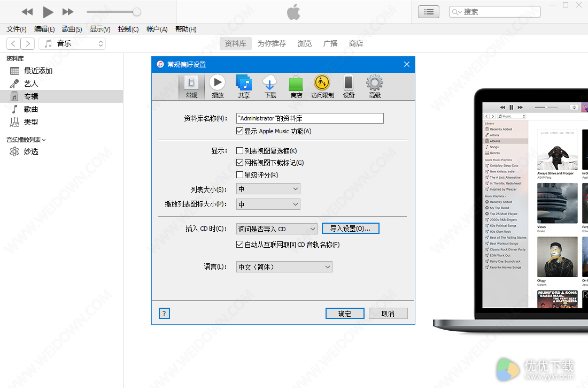Select 艺人 in the sidebar

[x=61, y=84]
